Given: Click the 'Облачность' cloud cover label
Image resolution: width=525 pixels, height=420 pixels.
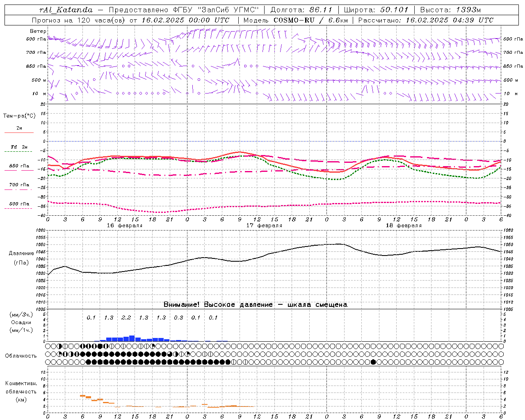Looking at the screenshot, I should tap(21, 356).
